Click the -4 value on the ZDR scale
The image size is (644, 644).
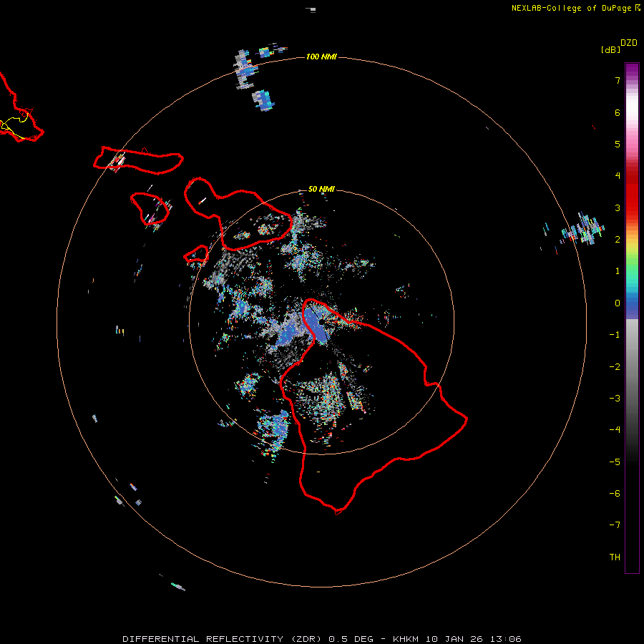(615, 430)
